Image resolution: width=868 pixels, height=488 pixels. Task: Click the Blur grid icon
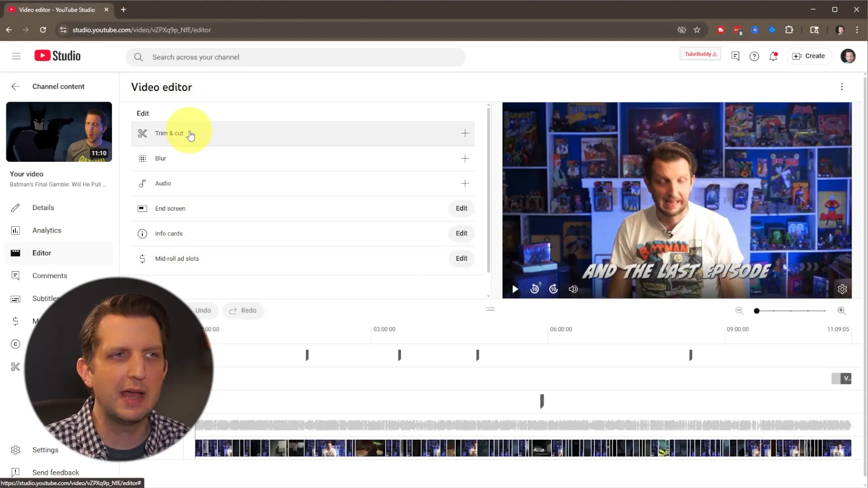[142, 158]
